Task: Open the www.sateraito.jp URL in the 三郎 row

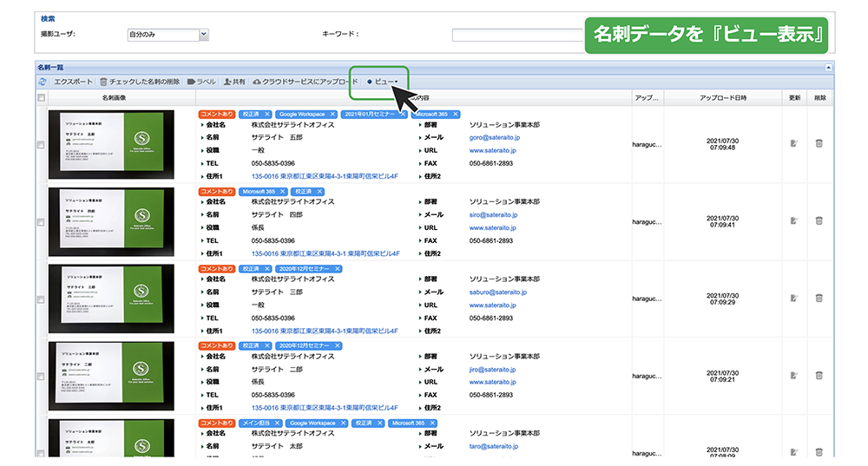Action: [x=493, y=305]
